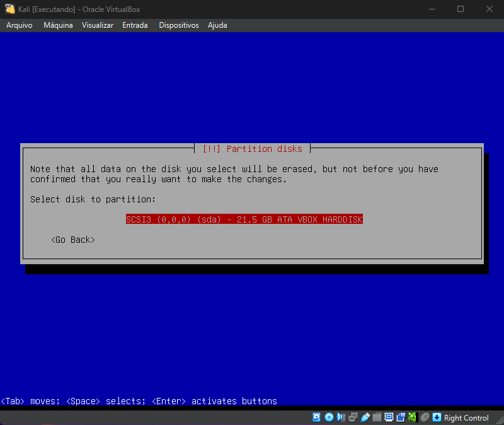Expand the Visualizar menu

point(98,25)
